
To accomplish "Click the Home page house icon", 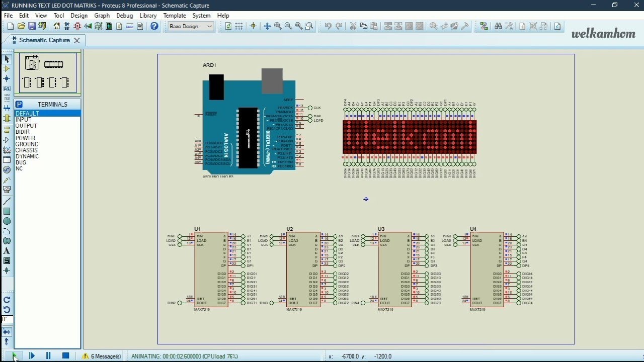I will pos(56,26).
